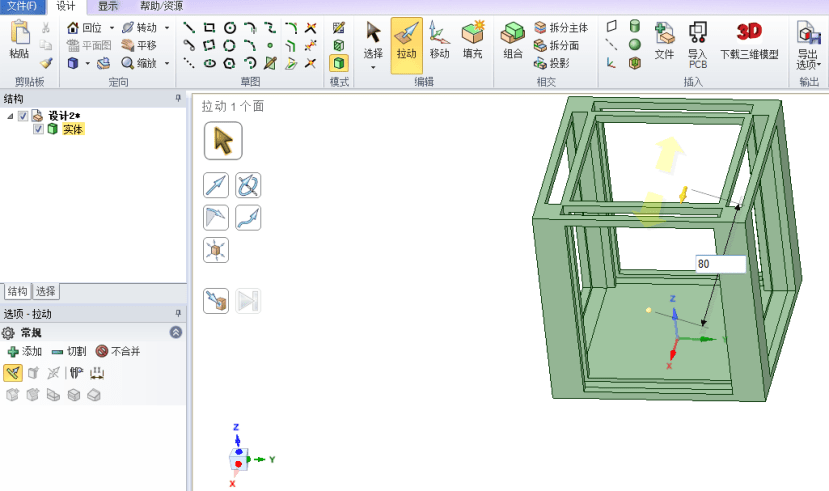Toggle 3D mode button in 模式 group

click(x=339, y=63)
